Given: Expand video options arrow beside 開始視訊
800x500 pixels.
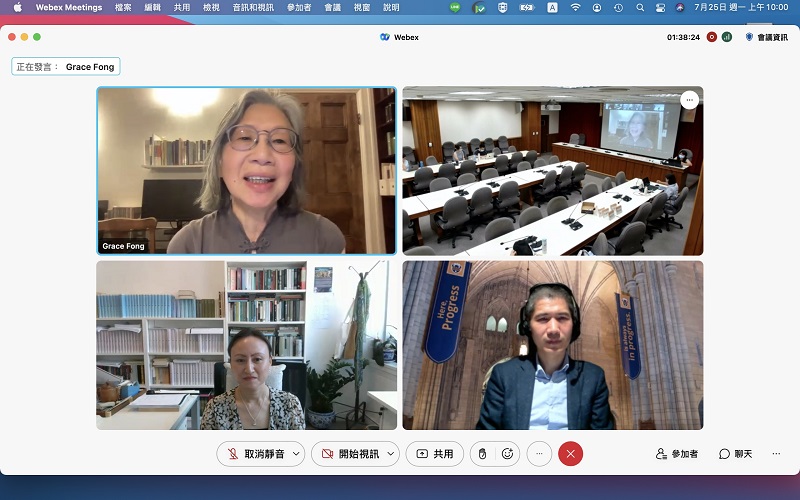Looking at the screenshot, I should click(390, 453).
